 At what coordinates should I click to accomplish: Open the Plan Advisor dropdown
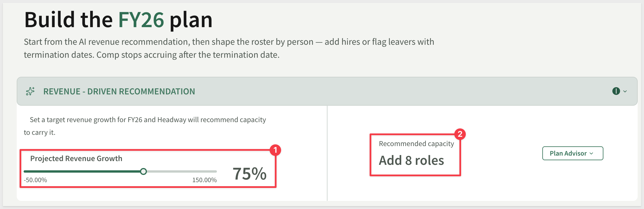[x=573, y=153]
